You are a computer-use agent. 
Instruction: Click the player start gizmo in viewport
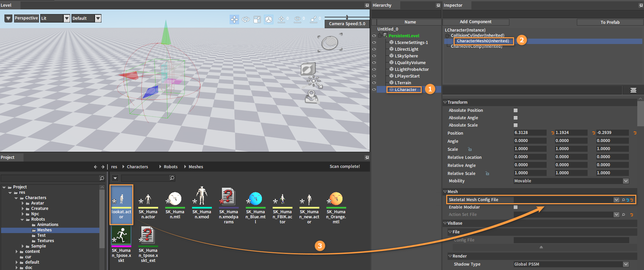pyautogui.click(x=312, y=97)
